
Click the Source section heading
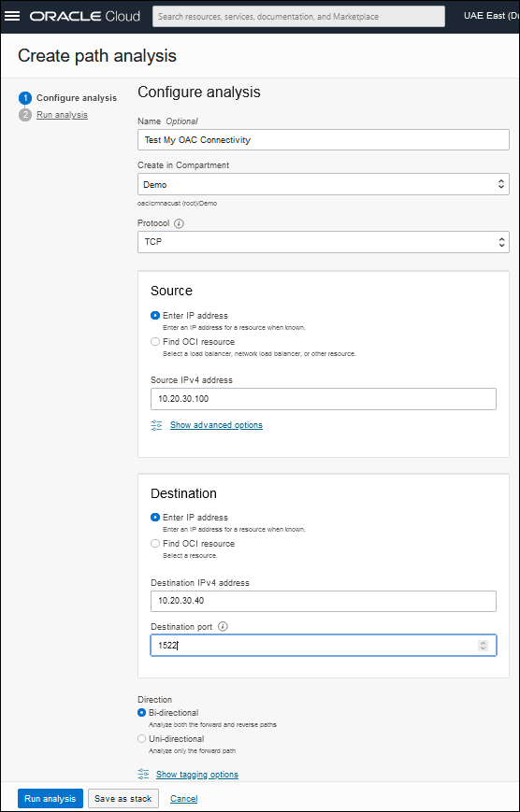coord(171,291)
